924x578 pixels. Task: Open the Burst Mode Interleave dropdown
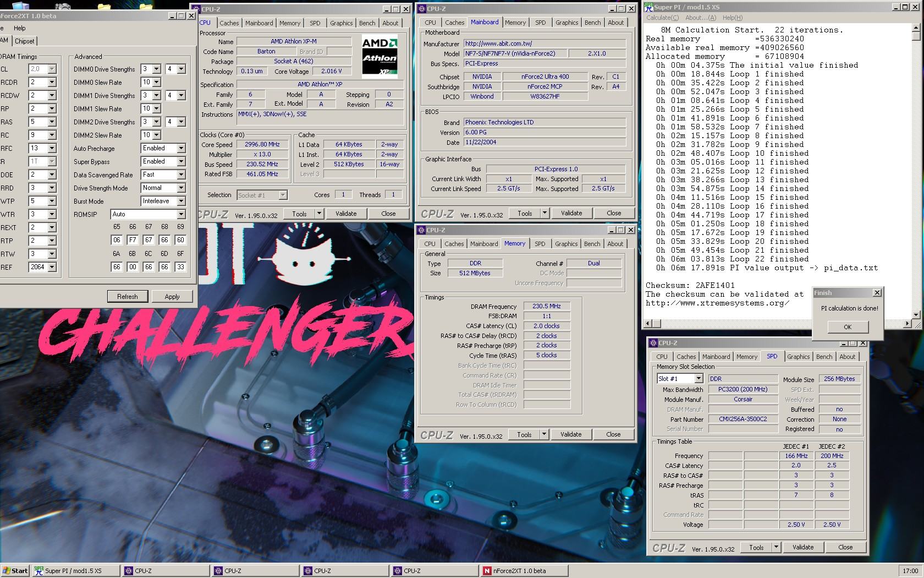point(180,201)
